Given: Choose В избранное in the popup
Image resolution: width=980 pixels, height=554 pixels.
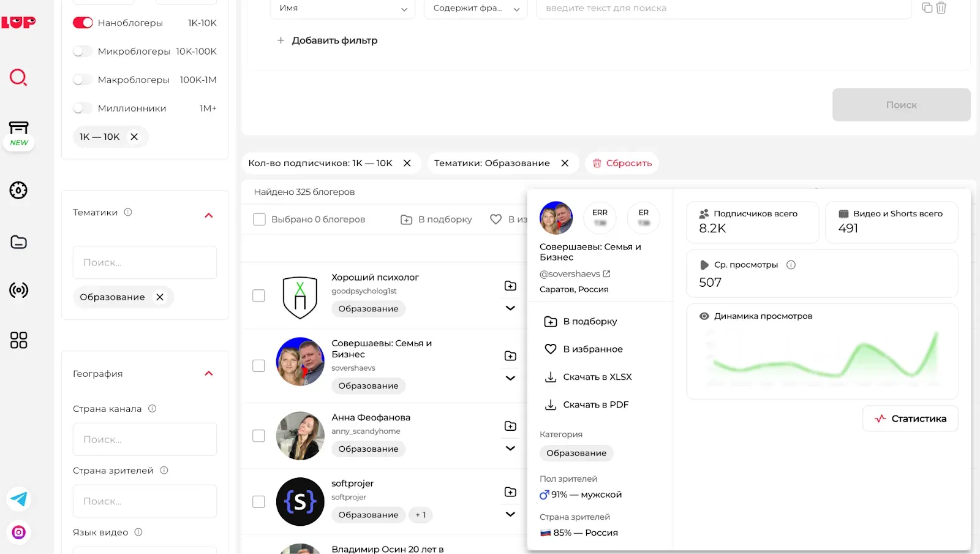Looking at the screenshot, I should 592,349.
